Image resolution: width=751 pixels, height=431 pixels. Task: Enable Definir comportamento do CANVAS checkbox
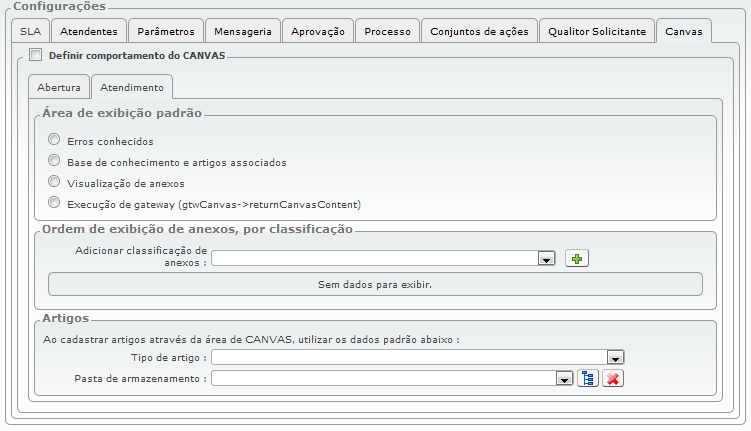tap(36, 55)
